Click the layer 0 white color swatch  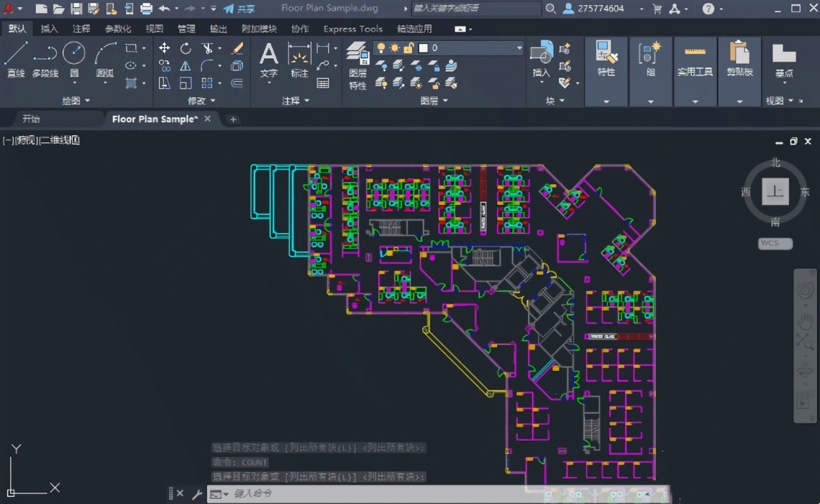pyautogui.click(x=423, y=48)
